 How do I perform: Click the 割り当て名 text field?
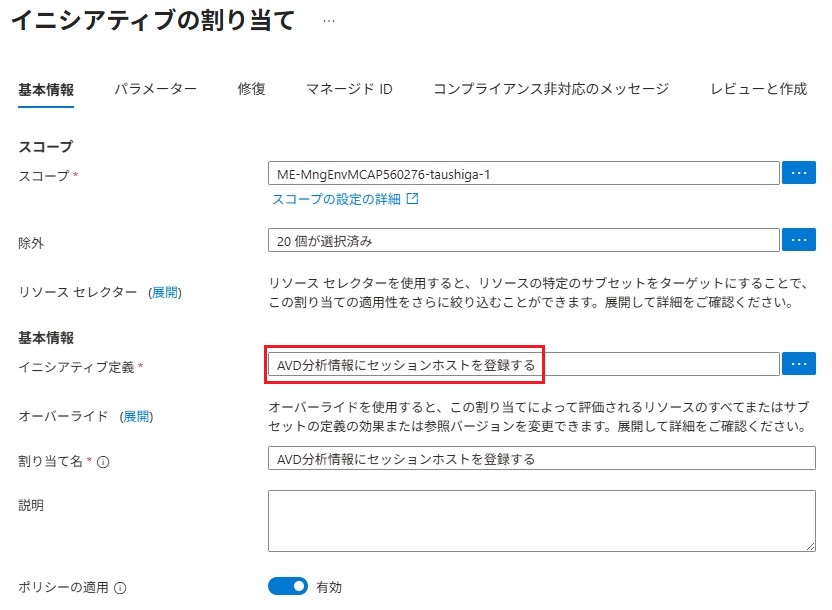[x=541, y=459]
